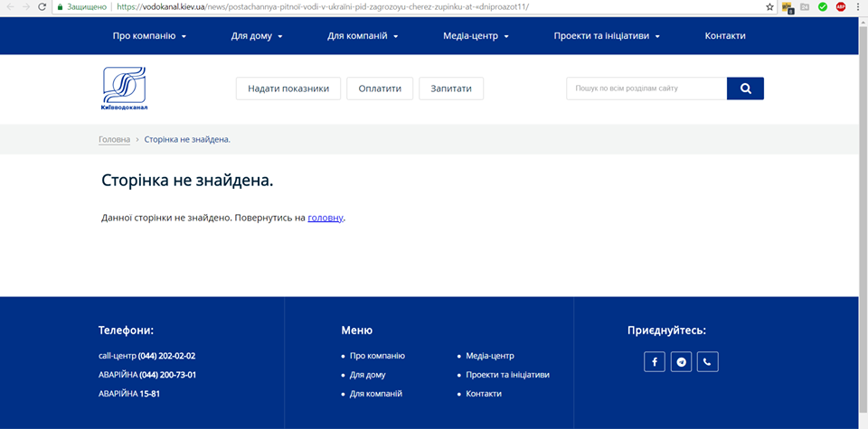Expand the Проекти та ініціативи menu

coord(607,36)
